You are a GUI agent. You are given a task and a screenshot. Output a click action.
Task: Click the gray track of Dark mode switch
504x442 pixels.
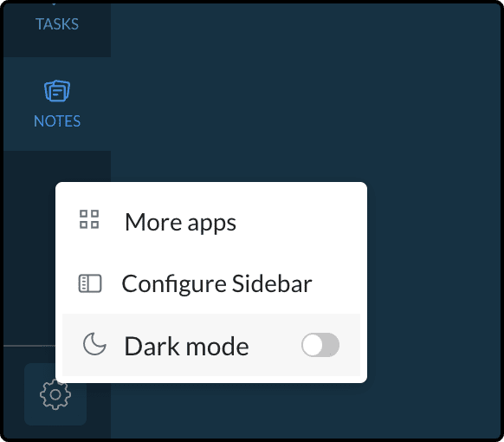click(331, 345)
